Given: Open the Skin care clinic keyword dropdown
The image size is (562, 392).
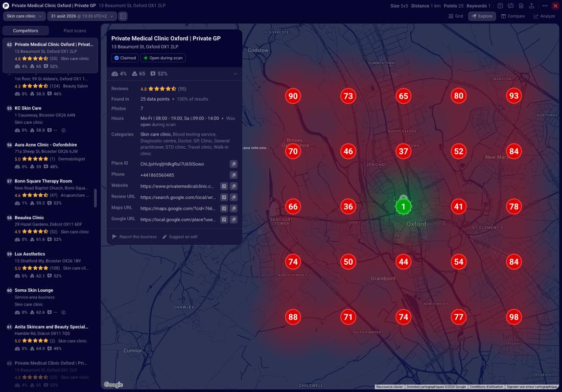Looking at the screenshot, I should tap(25, 16).
